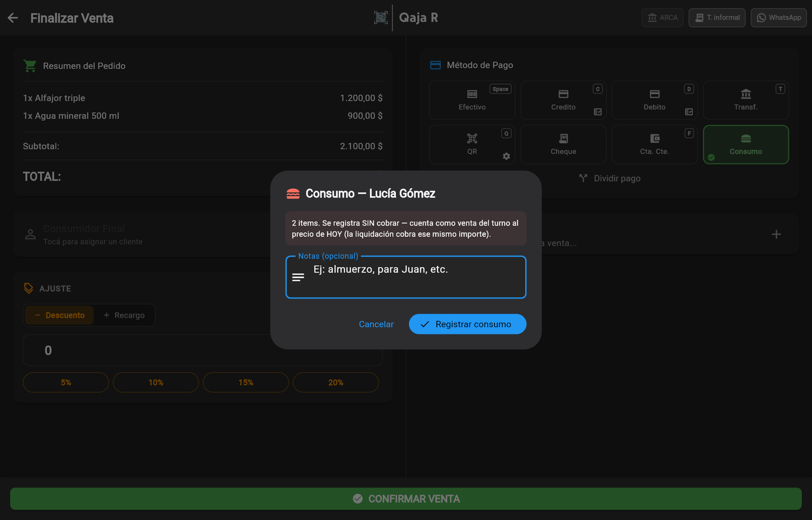Choose Efectivo payment method
The image size is (812, 520).
[472, 100]
